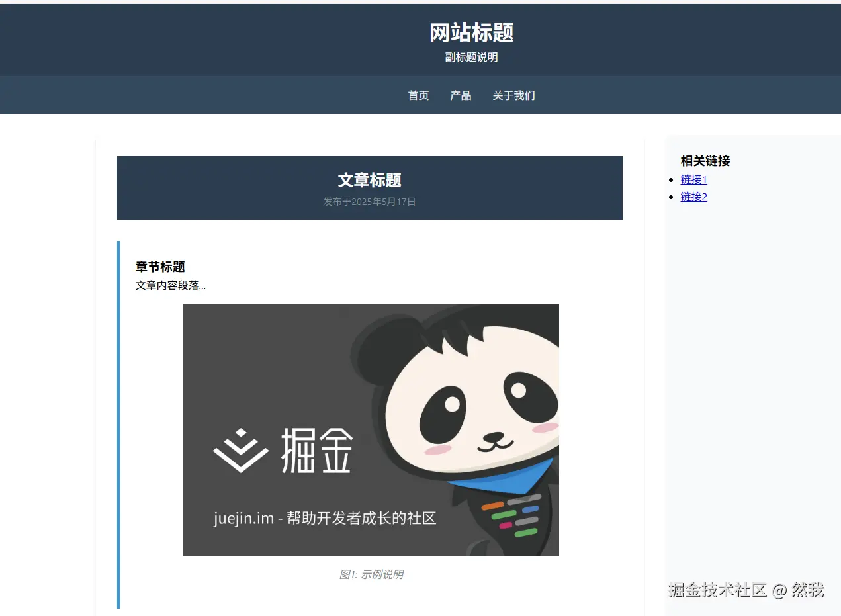Image resolution: width=841 pixels, height=616 pixels.
Task: Click the 章节标题 section heading
Action: (160, 267)
